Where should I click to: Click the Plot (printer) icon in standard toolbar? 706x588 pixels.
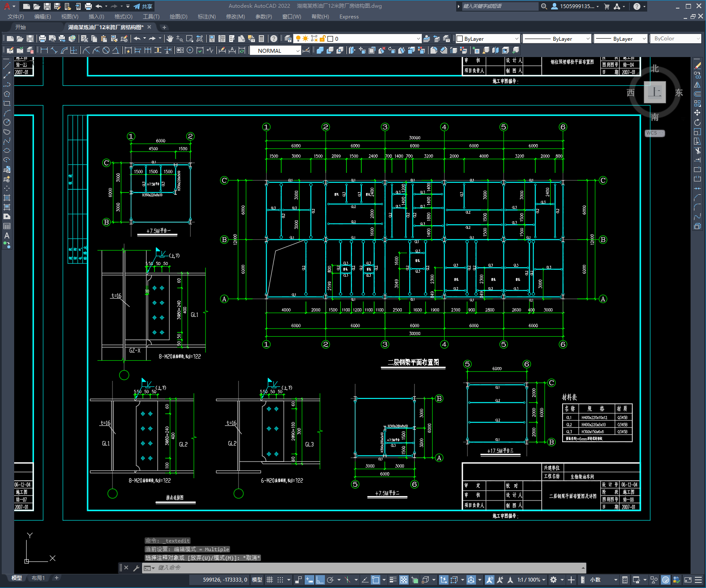42,39
